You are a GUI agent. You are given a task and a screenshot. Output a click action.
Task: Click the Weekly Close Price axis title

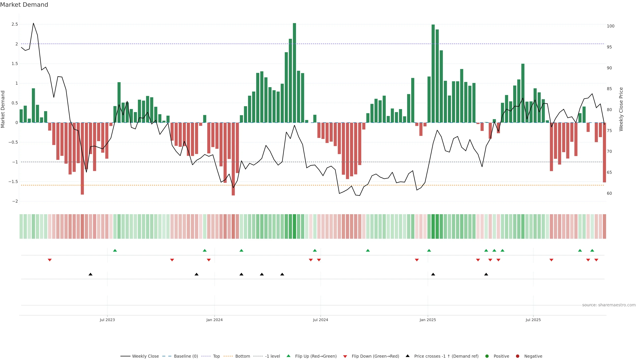click(x=621, y=109)
